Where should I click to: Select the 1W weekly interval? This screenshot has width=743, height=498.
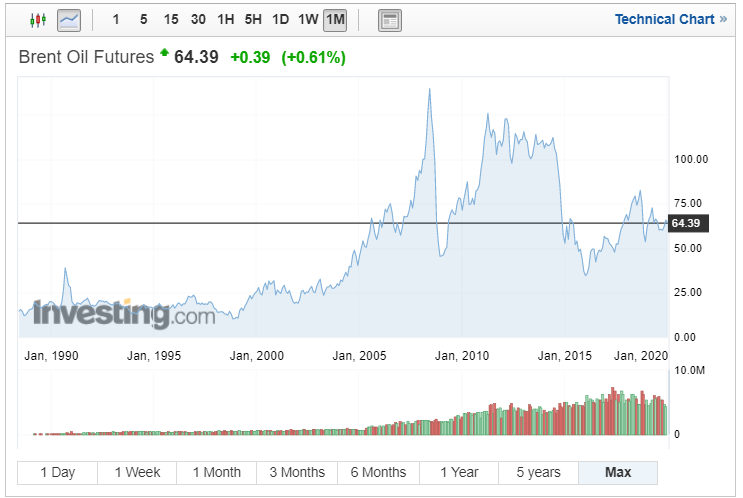(x=308, y=19)
